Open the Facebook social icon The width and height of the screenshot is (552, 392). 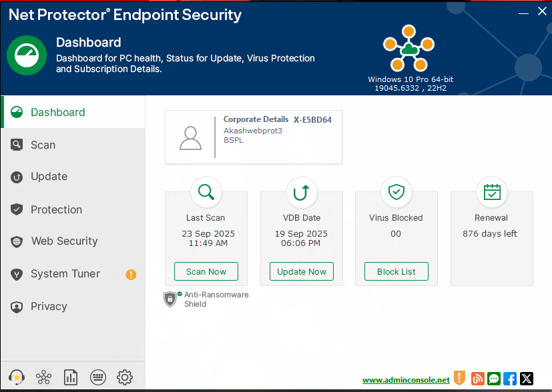point(510,379)
